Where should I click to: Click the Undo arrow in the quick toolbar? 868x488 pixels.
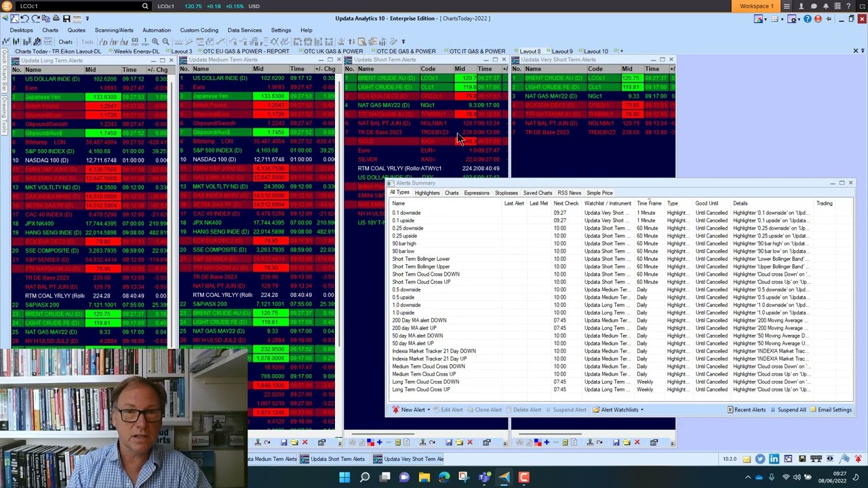tap(24, 18)
